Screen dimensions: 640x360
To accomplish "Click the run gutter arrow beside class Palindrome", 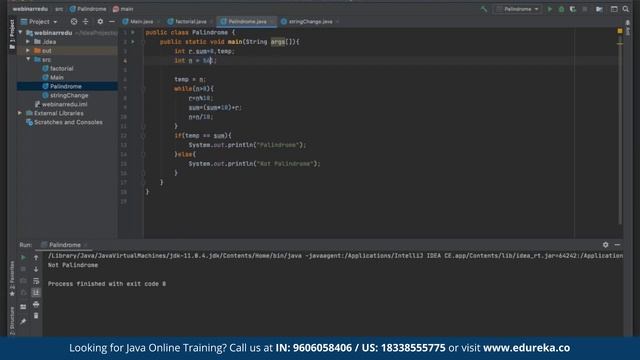I will pyautogui.click(x=133, y=32).
